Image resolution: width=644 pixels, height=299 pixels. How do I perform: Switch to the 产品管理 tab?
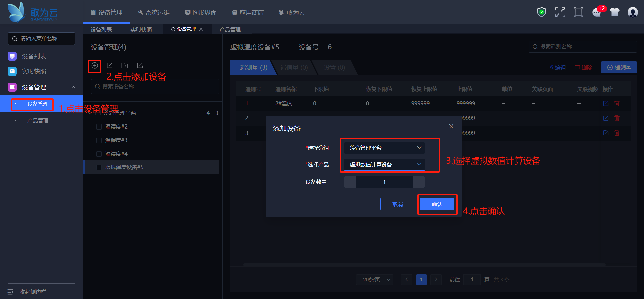230,29
